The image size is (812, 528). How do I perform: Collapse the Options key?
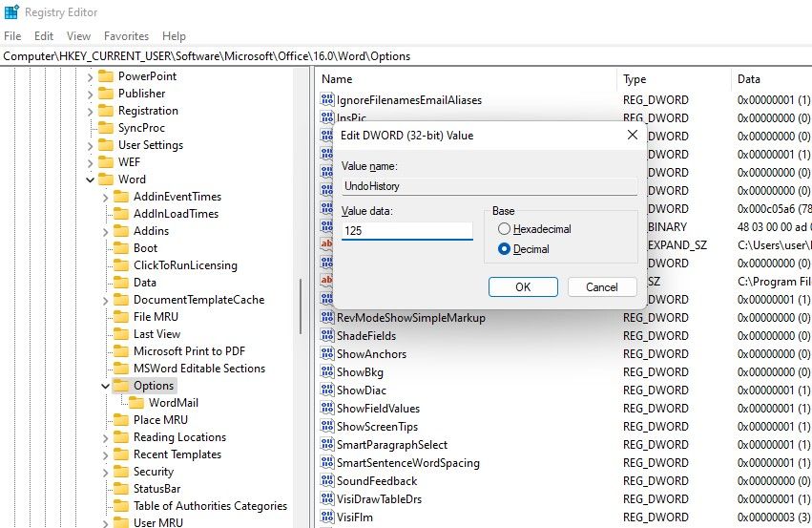[x=105, y=386]
